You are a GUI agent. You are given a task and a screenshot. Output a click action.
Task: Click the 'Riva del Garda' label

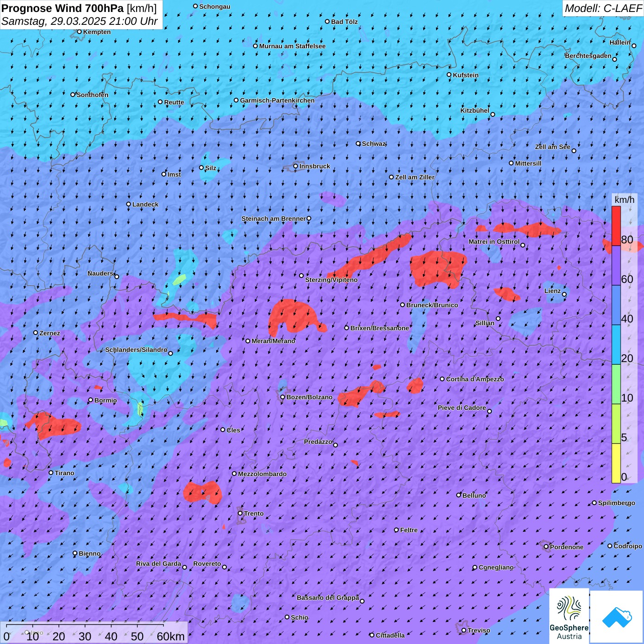coord(158,563)
